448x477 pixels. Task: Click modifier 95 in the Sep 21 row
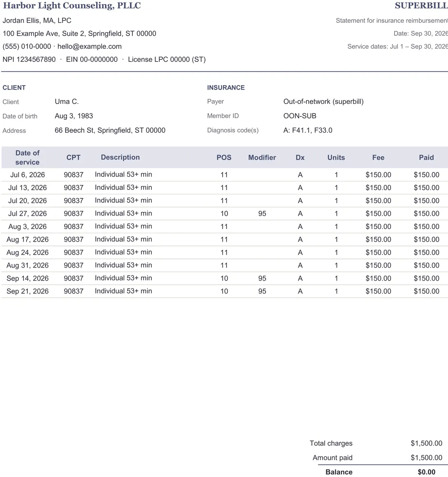[262, 291]
